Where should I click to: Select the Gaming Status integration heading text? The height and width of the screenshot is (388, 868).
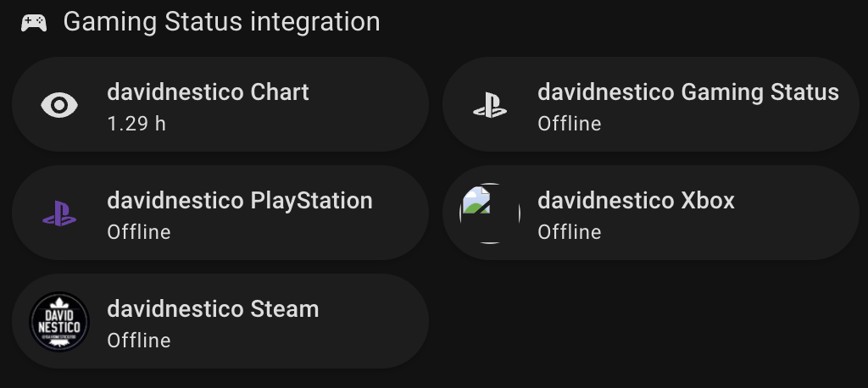click(x=221, y=22)
